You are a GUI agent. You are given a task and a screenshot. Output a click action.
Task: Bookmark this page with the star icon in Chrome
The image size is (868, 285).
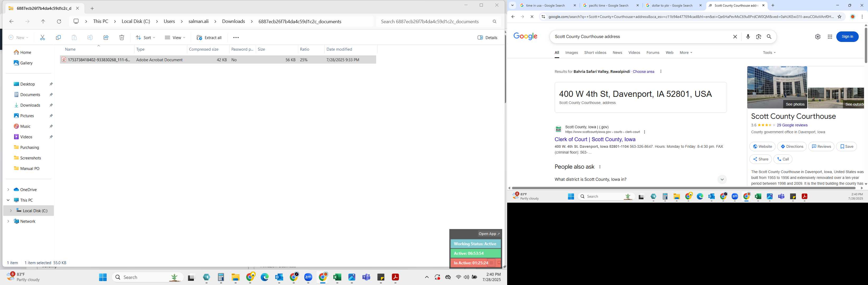pyautogui.click(x=840, y=16)
